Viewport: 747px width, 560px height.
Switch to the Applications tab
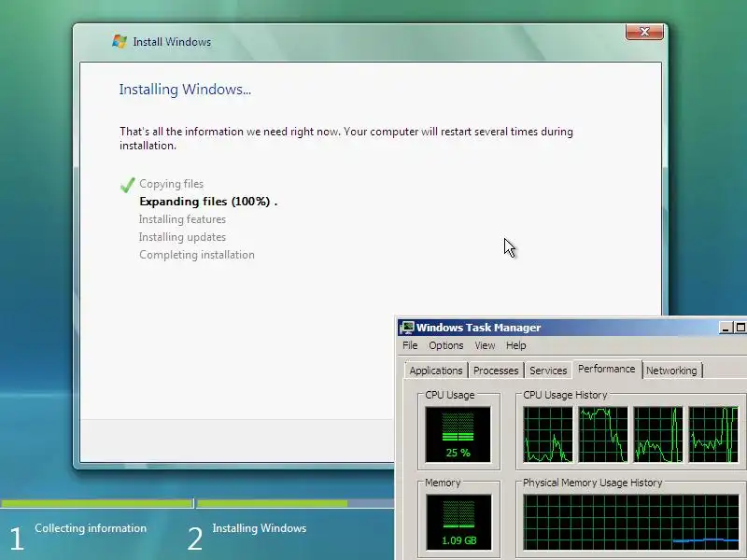click(436, 371)
